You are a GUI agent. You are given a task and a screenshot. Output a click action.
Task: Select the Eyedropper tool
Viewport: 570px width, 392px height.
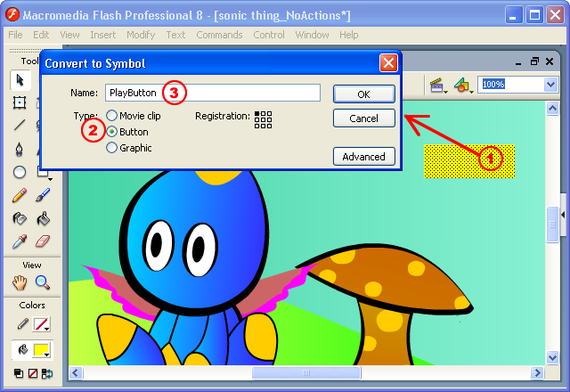(x=20, y=241)
